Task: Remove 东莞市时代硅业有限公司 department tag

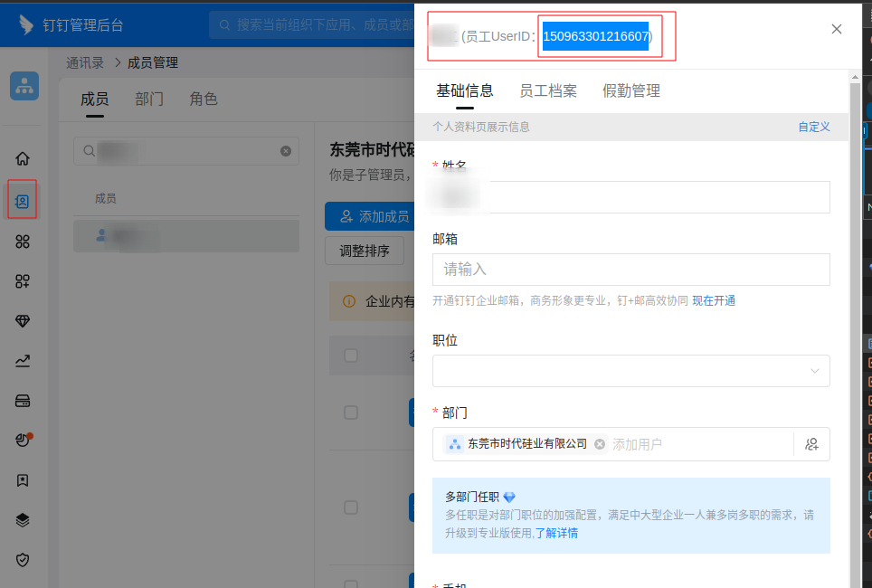Action: point(600,444)
